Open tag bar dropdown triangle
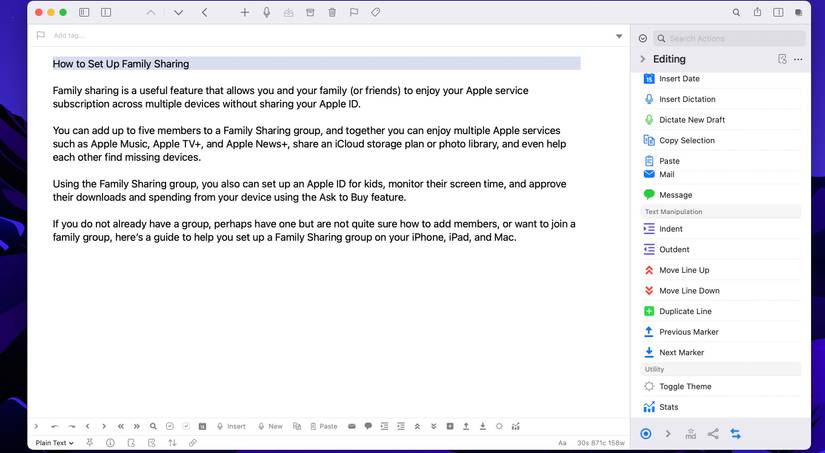The image size is (825, 453). pyautogui.click(x=619, y=36)
